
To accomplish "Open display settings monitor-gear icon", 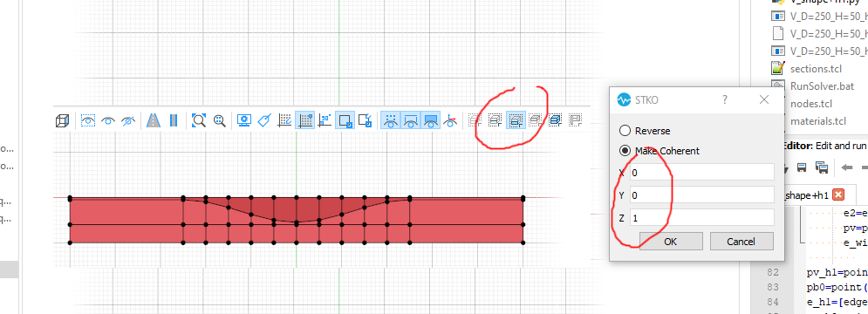I will coord(244,120).
